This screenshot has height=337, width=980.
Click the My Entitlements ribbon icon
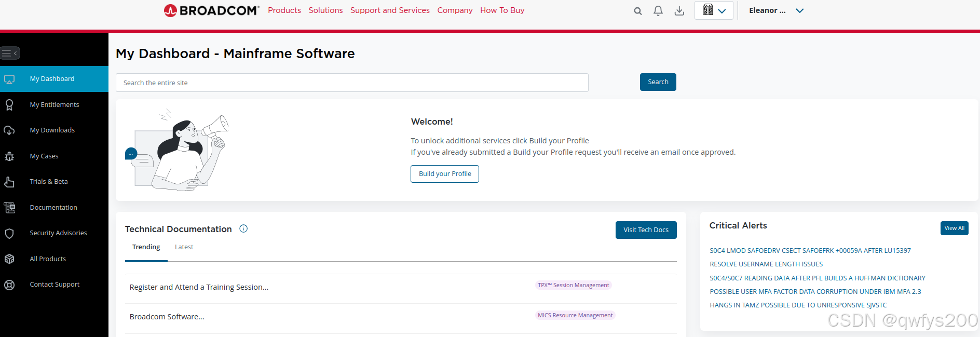[9, 105]
